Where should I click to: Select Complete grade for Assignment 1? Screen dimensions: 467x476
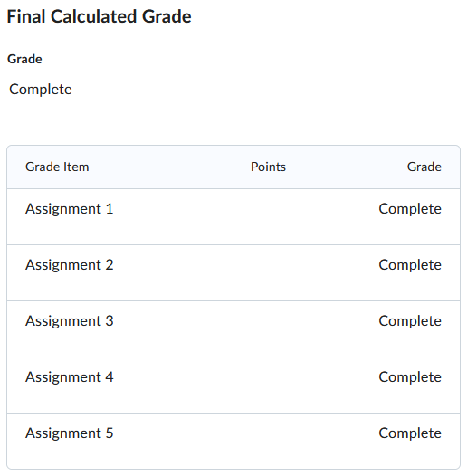(x=410, y=209)
